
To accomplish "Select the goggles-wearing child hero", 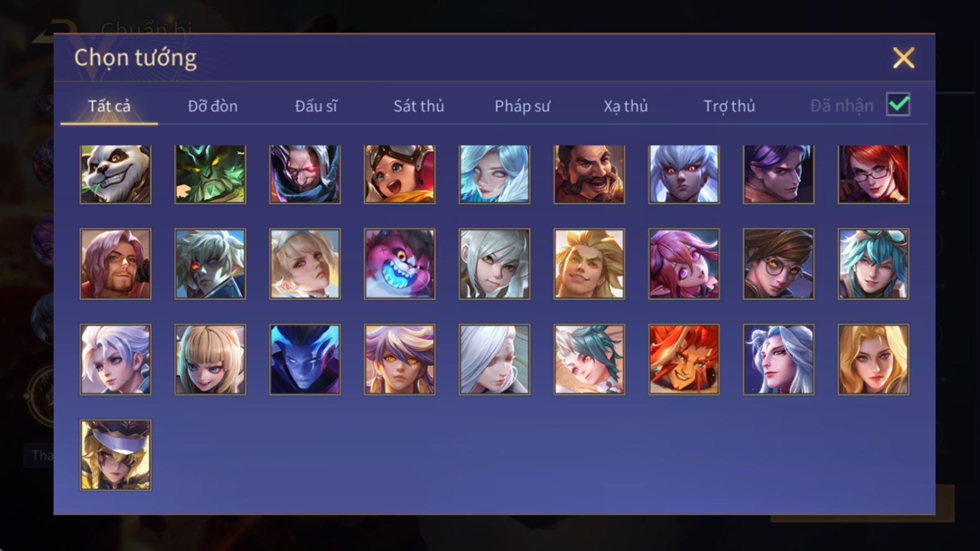I will coord(399,174).
